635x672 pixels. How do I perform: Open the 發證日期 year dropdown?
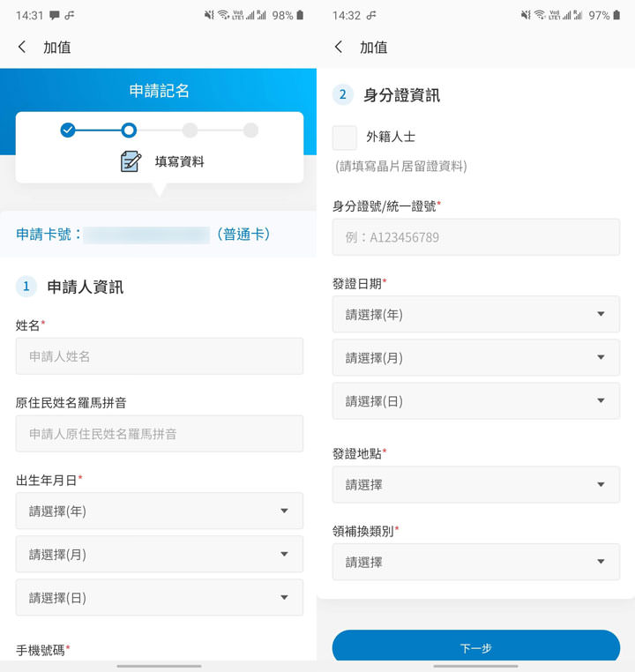pos(476,314)
